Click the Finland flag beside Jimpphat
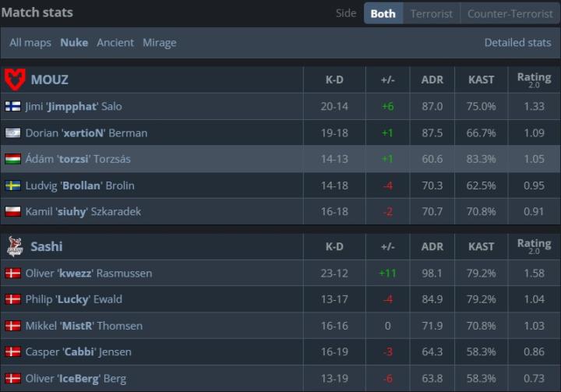The width and height of the screenshot is (561, 392). pyautogui.click(x=13, y=107)
